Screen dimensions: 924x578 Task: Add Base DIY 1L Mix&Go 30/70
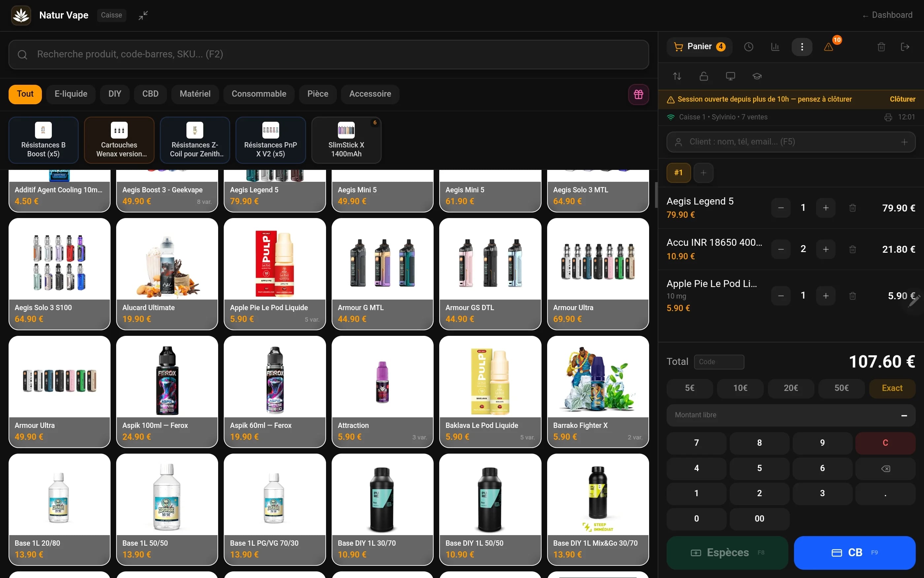point(598,510)
